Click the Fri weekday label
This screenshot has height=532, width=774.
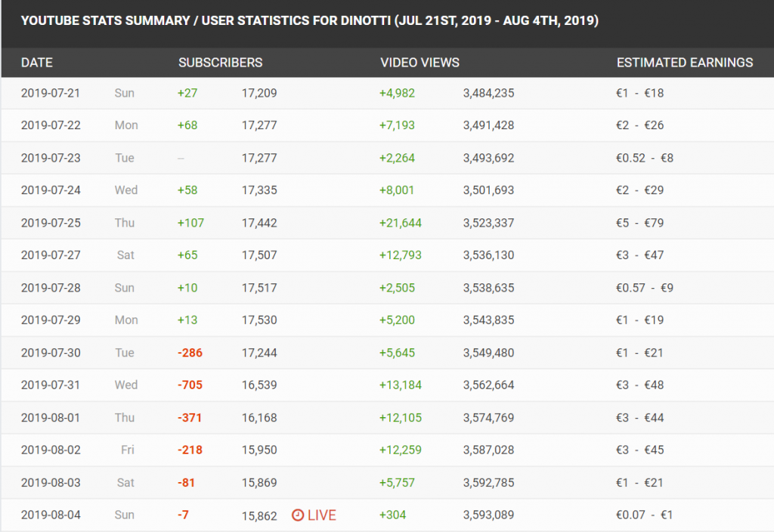coord(127,450)
